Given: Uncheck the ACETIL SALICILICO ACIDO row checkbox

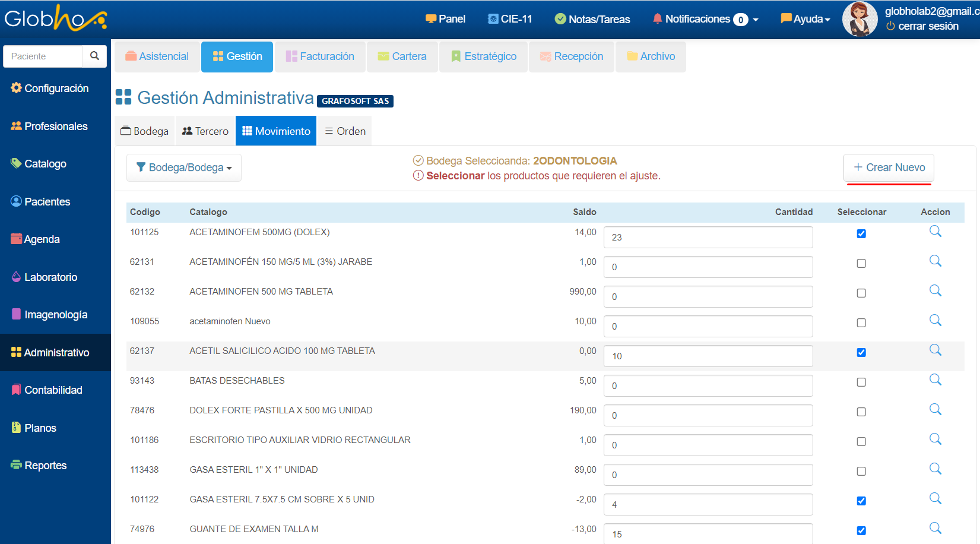Looking at the screenshot, I should [861, 353].
